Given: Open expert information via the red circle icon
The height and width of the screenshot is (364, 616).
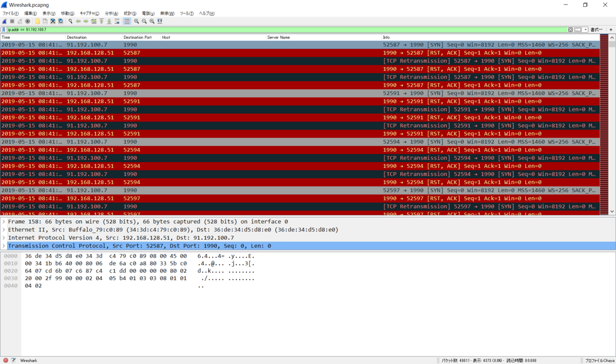Looking at the screenshot, I should tap(6, 360).
